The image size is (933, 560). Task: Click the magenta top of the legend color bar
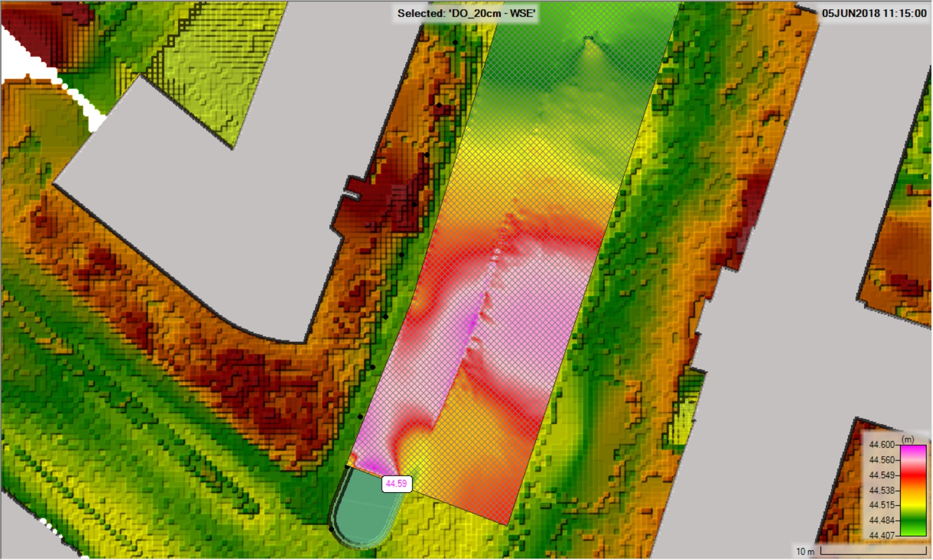913,451
